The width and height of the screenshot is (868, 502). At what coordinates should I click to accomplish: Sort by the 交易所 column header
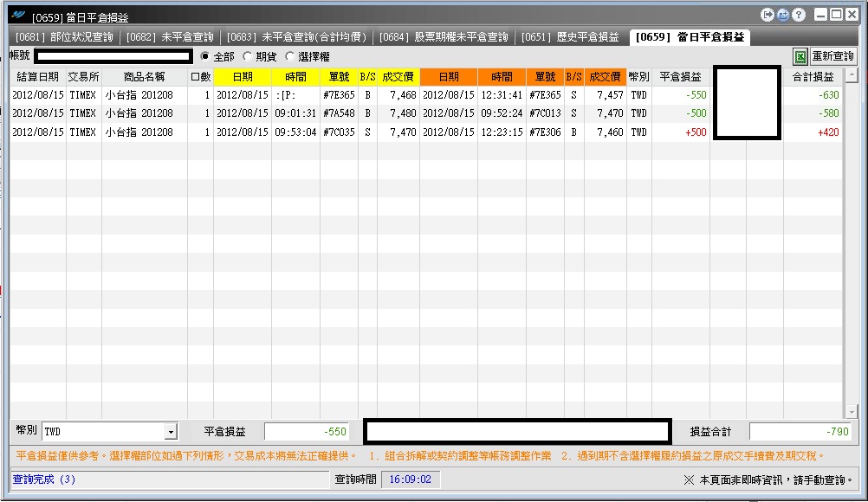point(83,77)
